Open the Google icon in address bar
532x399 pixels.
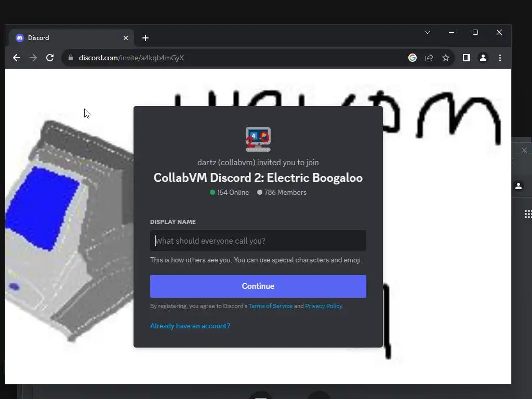point(412,58)
